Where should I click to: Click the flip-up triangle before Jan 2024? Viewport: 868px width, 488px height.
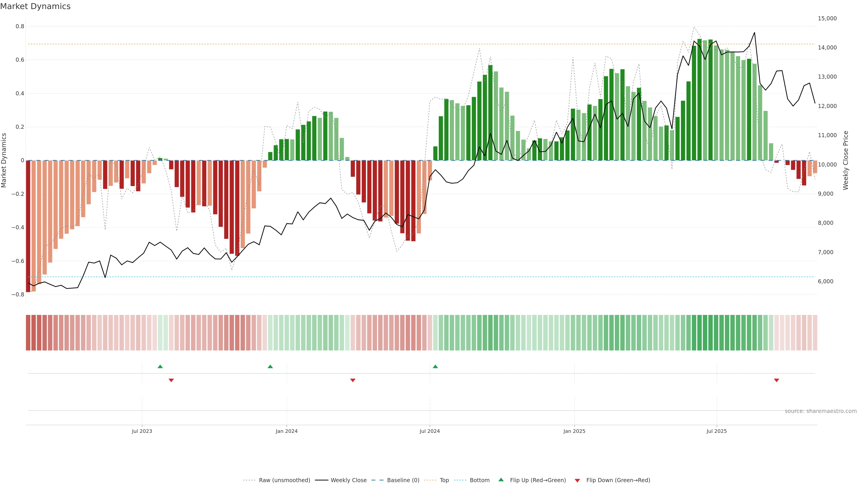coord(270,366)
